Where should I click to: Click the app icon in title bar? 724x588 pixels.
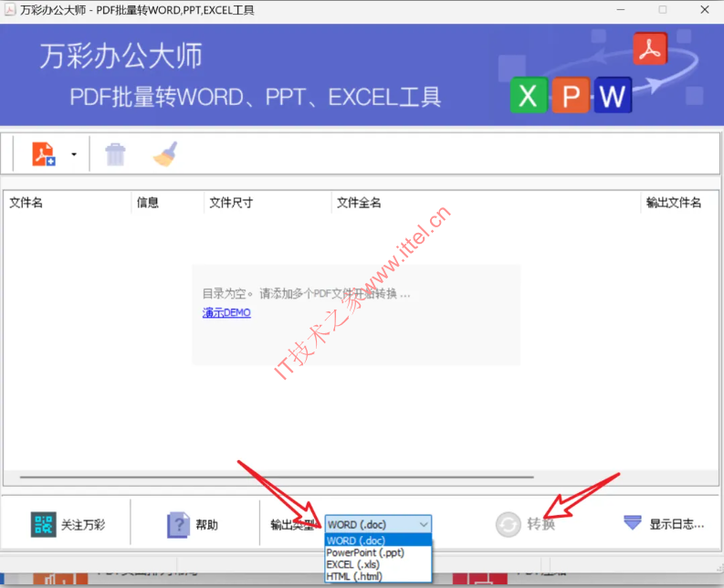coord(10,10)
